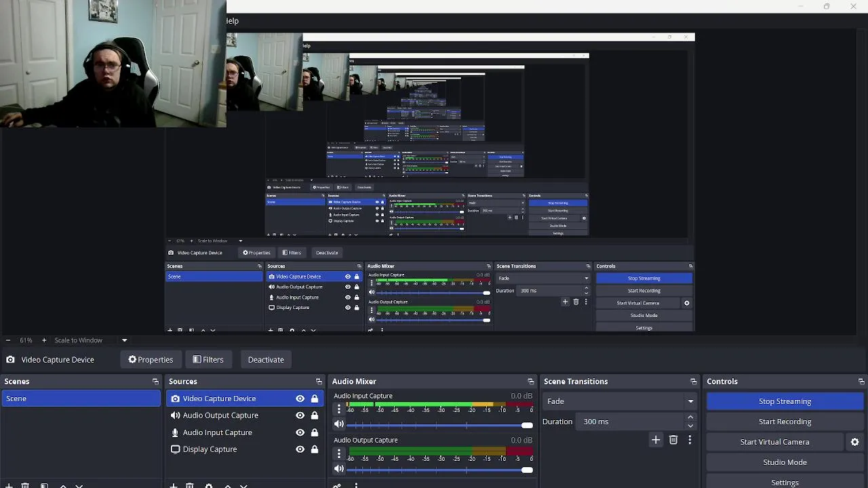The image size is (868, 488).
Task: Click the Deactivate button
Action: point(266,359)
